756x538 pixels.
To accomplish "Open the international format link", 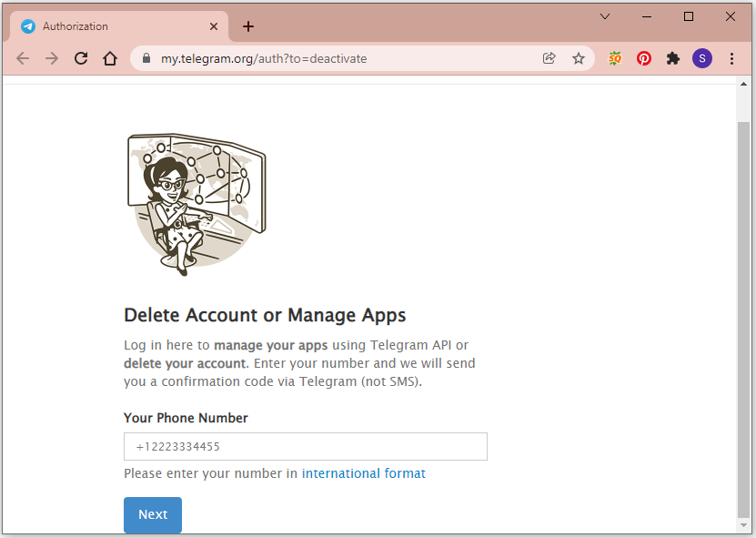I will 364,473.
